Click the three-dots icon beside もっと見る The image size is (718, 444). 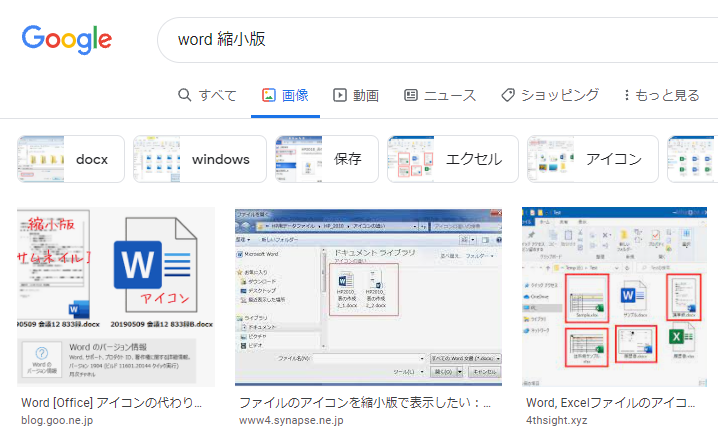coord(626,95)
